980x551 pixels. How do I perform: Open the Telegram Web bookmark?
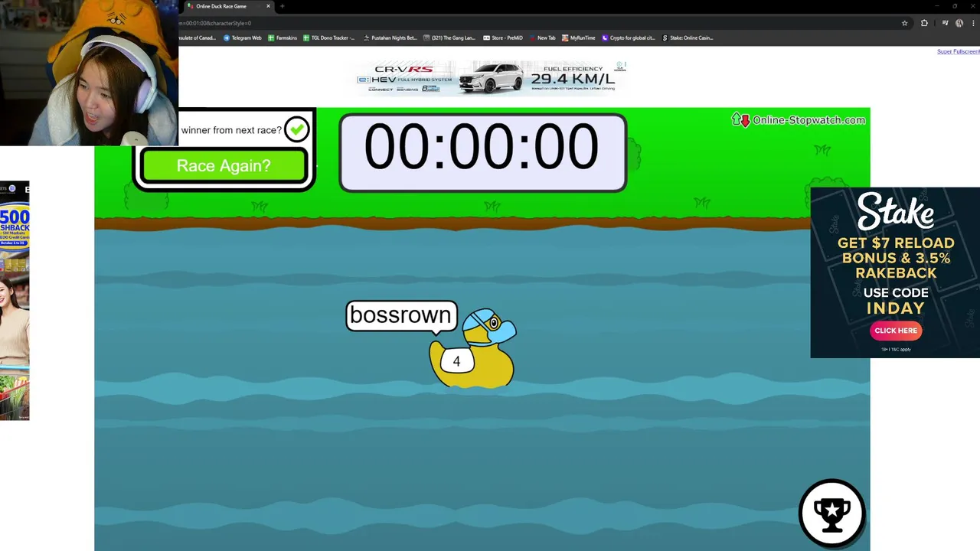[x=243, y=37]
